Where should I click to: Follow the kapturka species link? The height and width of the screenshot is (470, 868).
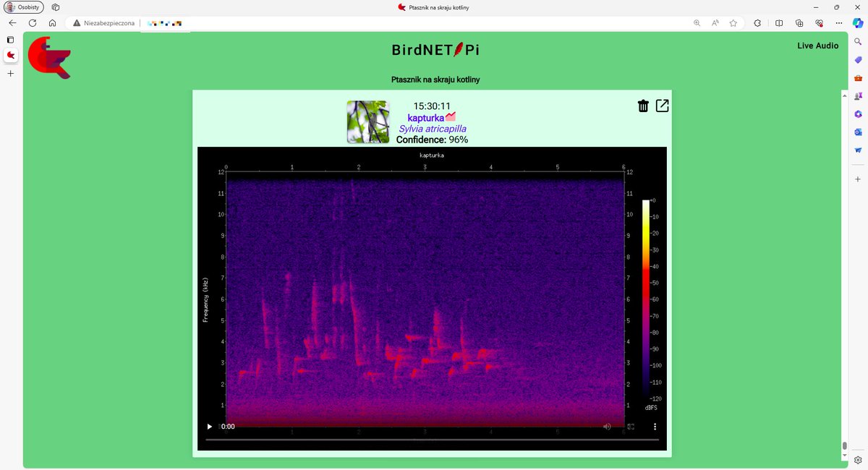click(427, 117)
